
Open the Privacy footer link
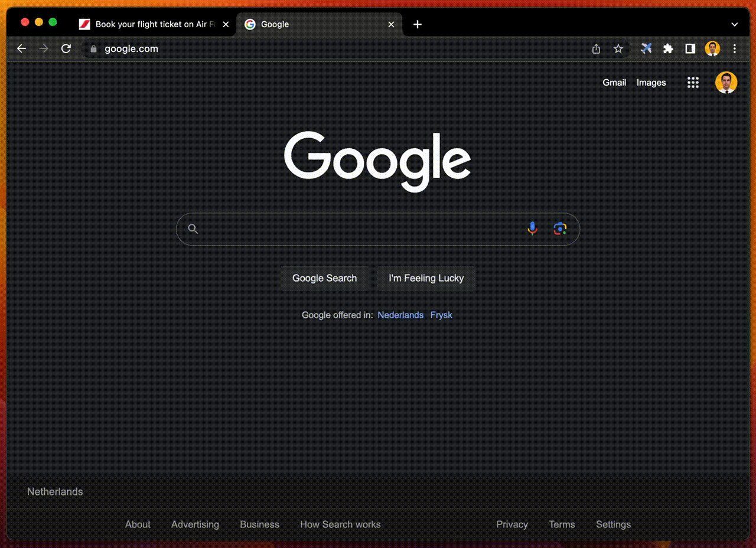click(x=512, y=524)
